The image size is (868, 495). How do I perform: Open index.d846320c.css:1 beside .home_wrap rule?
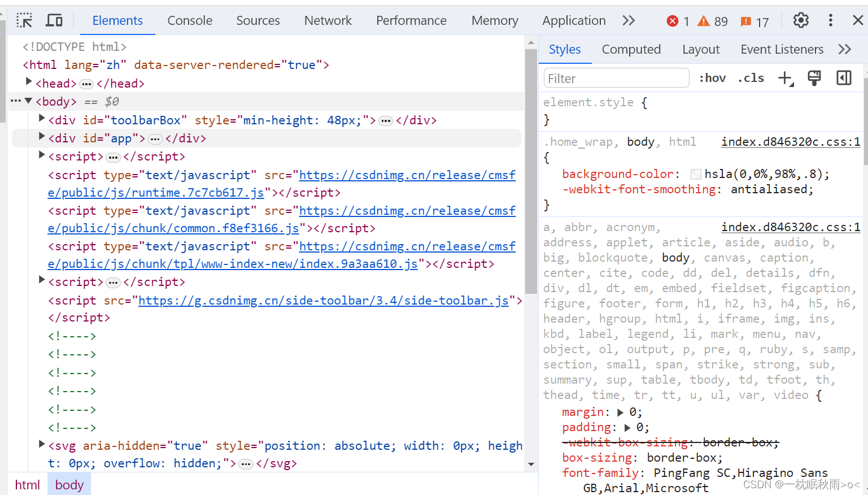[x=791, y=142]
